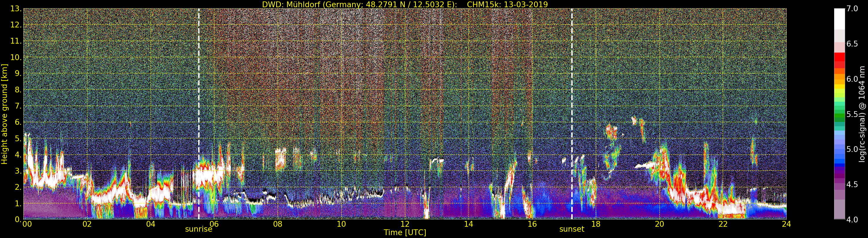This screenshot has height=238, width=868.
Task: Click the '5.5' colorbar tick value
Action: pyautogui.click(x=852, y=114)
